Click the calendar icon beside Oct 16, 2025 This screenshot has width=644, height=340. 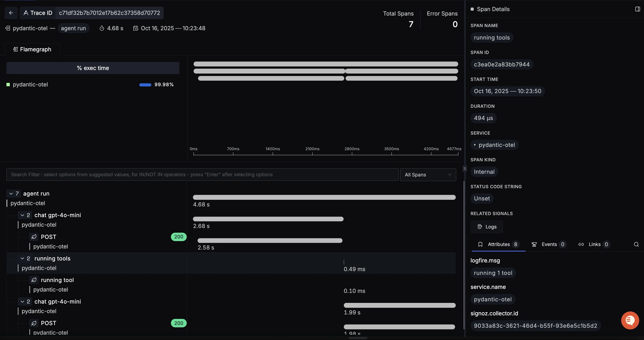click(136, 28)
